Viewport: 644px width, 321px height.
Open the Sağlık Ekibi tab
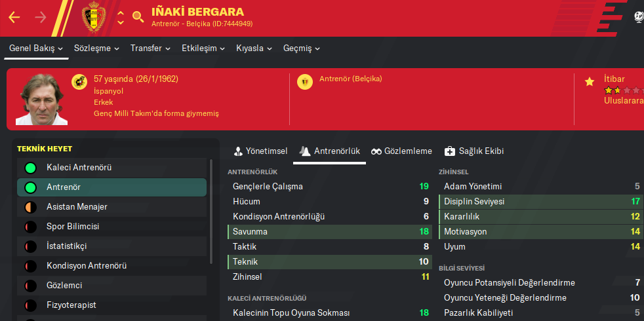coord(473,151)
